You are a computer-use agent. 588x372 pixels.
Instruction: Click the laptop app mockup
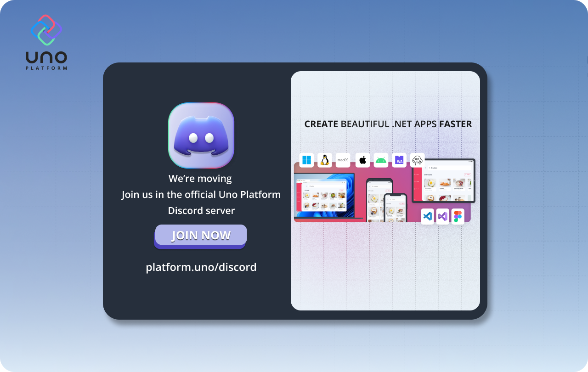click(x=324, y=196)
